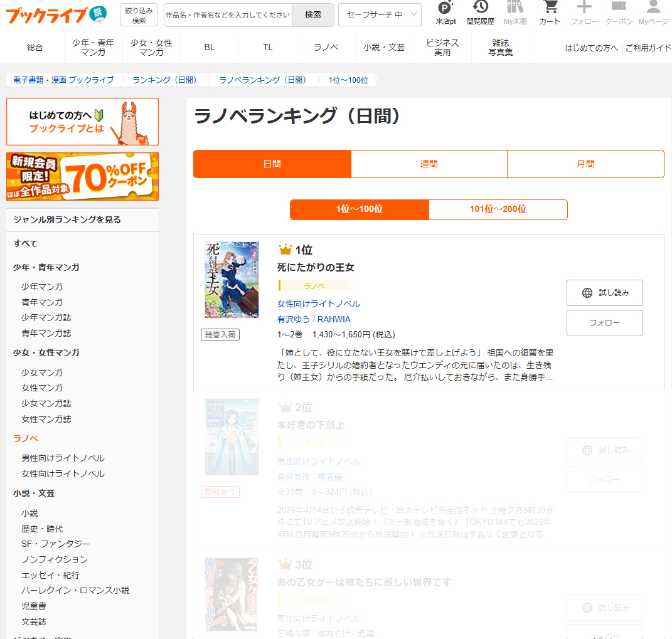
Task: Open 少年・青年マンガ sidebar heading
Action: 46,268
